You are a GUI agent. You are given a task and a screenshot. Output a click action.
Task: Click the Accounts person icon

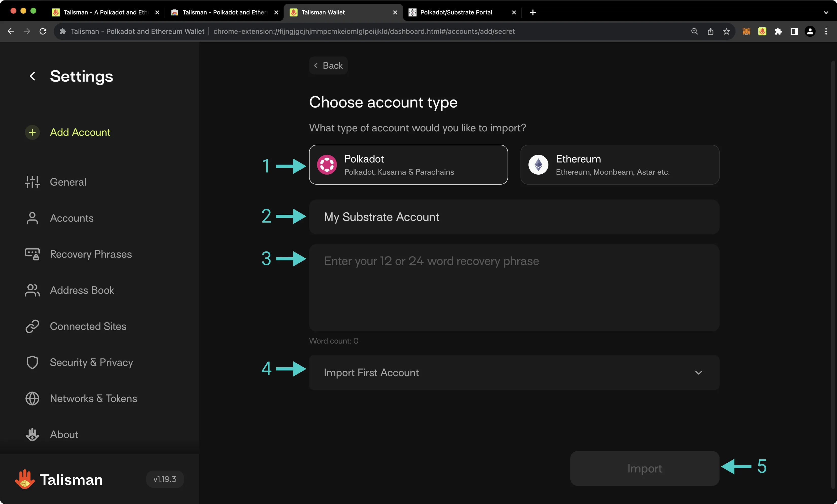coord(32,218)
